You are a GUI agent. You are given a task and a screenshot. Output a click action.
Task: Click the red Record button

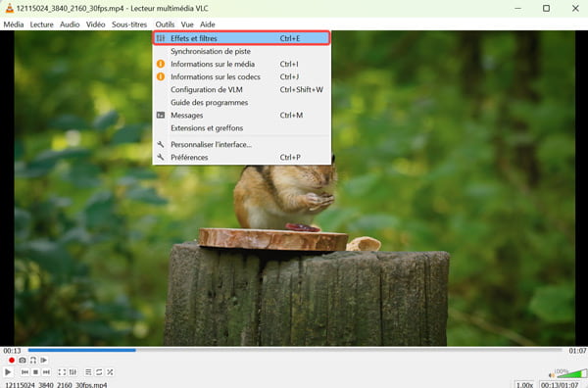pyautogui.click(x=12, y=360)
